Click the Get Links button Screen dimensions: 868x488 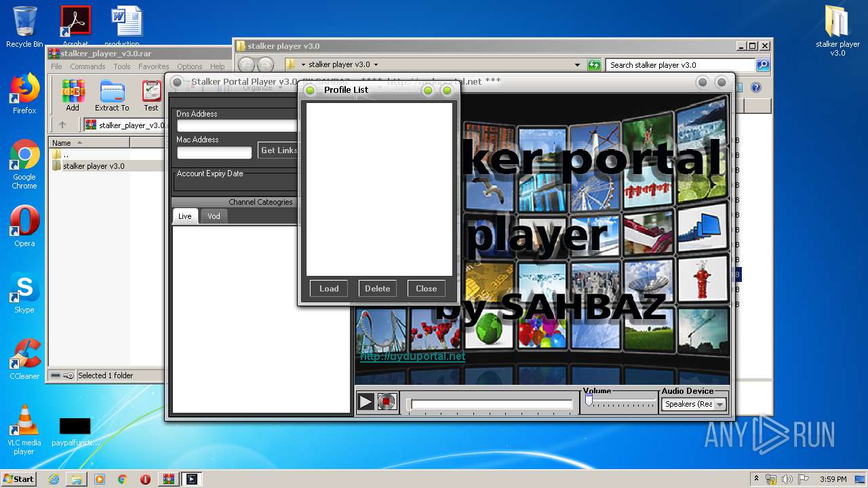click(278, 150)
